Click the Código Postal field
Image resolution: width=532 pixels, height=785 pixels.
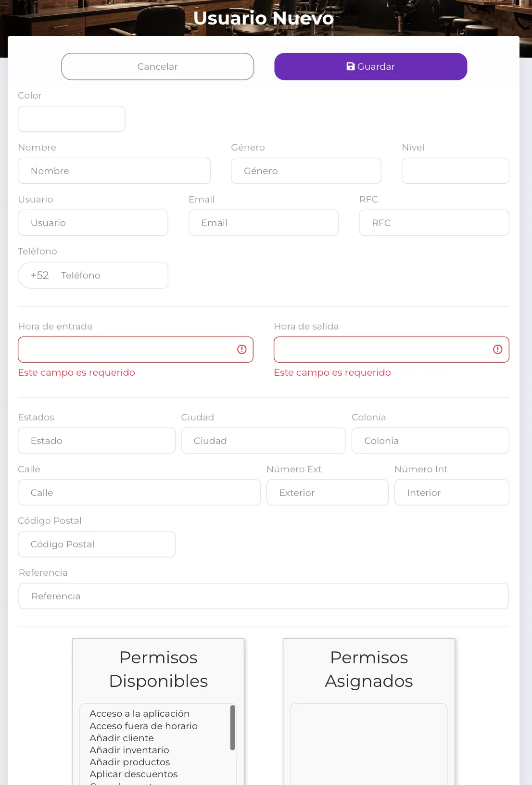[x=97, y=544]
